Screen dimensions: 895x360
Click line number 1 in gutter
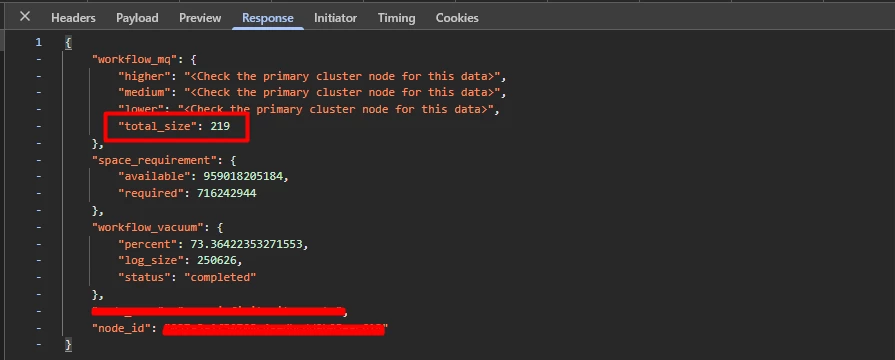[x=38, y=42]
